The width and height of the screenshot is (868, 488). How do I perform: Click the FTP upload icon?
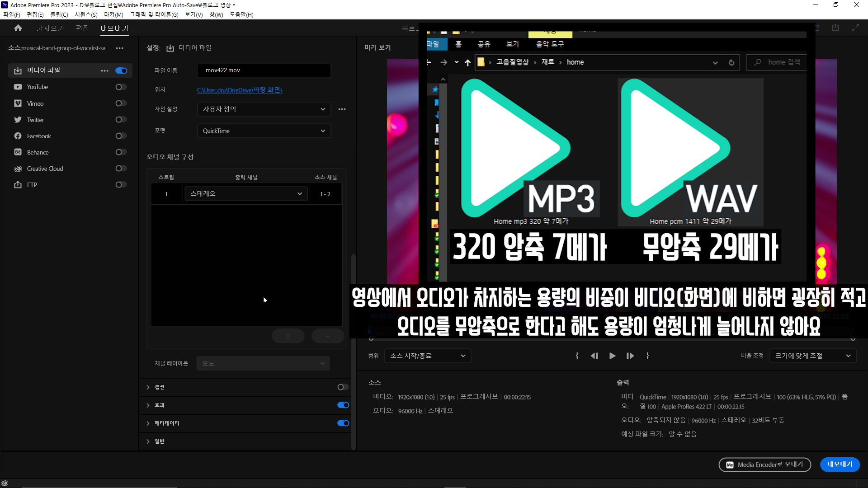(18, 185)
